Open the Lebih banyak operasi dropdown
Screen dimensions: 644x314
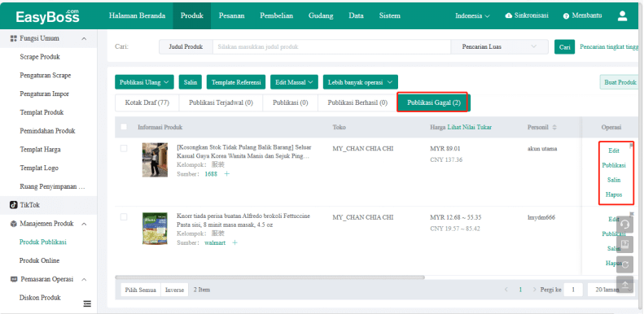pyautogui.click(x=360, y=82)
